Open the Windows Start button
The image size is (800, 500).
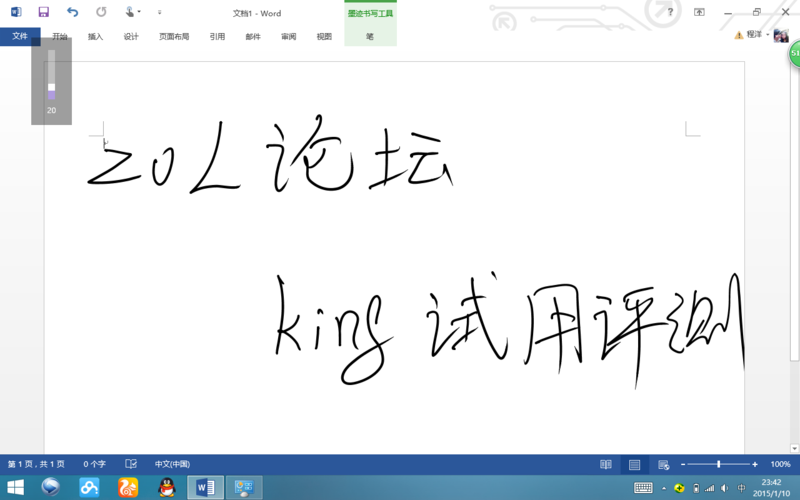coord(15,488)
